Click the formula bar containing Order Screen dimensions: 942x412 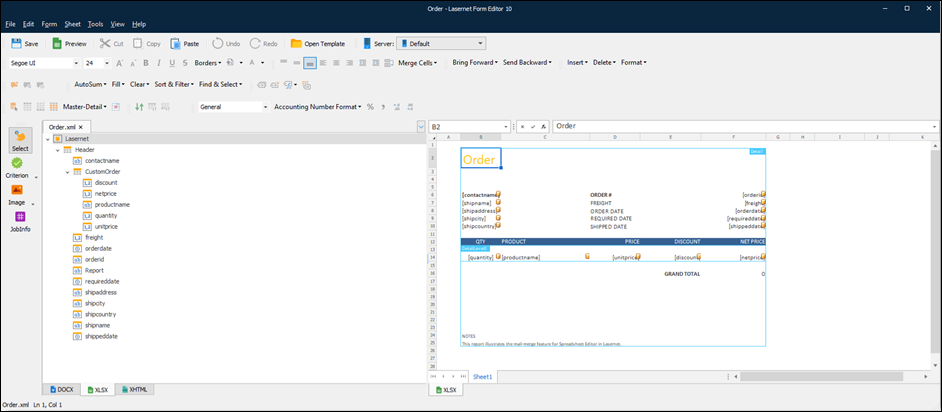coord(745,127)
